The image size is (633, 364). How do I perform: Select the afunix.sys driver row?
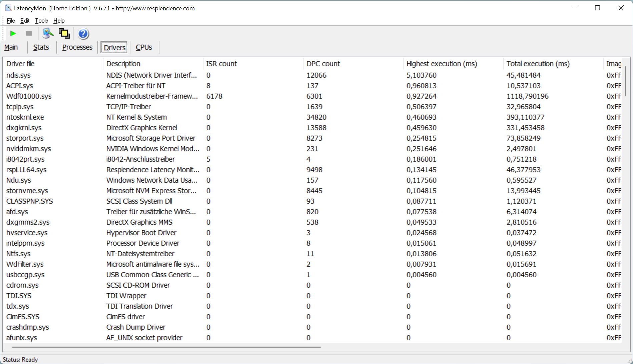tap(313, 338)
